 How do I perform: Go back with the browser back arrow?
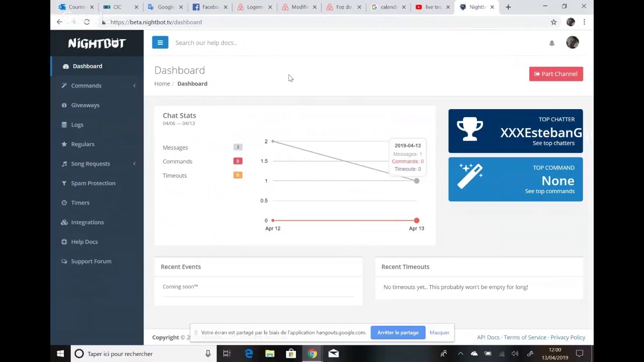tap(59, 22)
